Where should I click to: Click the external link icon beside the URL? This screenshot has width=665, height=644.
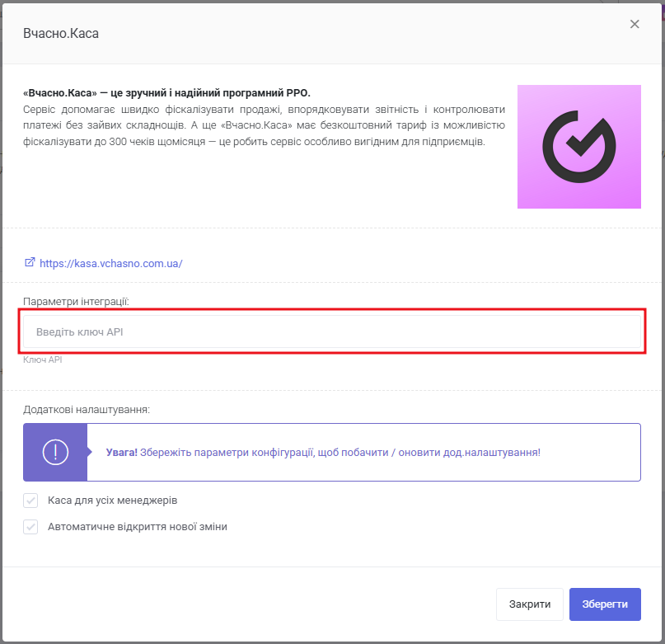[x=30, y=263]
